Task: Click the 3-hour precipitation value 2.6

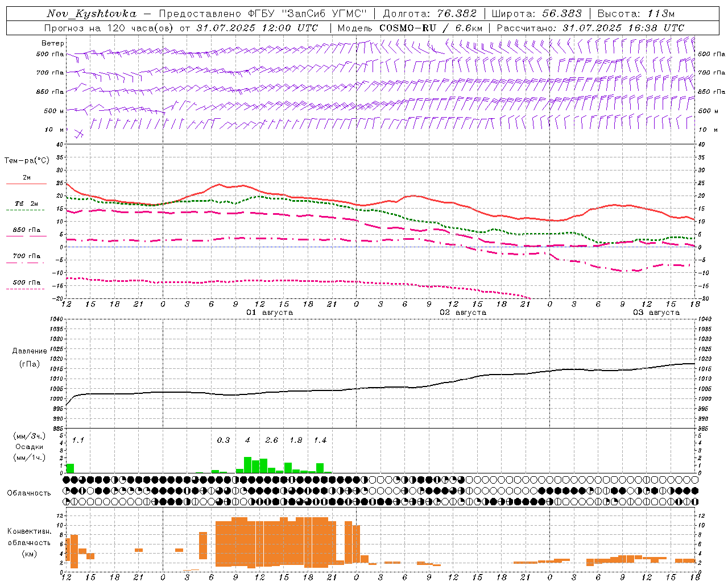Action: click(x=272, y=440)
